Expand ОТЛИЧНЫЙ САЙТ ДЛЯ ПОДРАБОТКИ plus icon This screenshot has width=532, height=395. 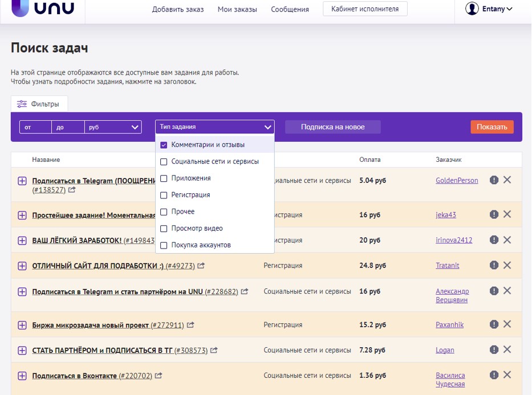point(22,266)
